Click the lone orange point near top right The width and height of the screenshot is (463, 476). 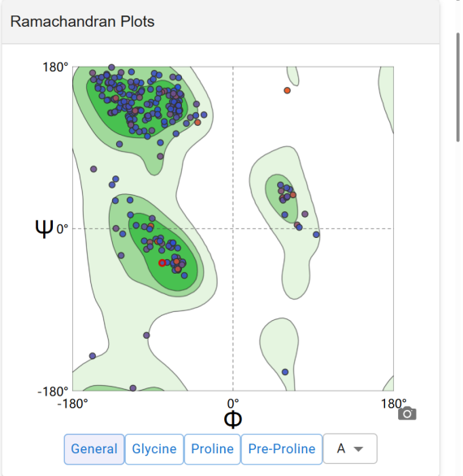287,90
